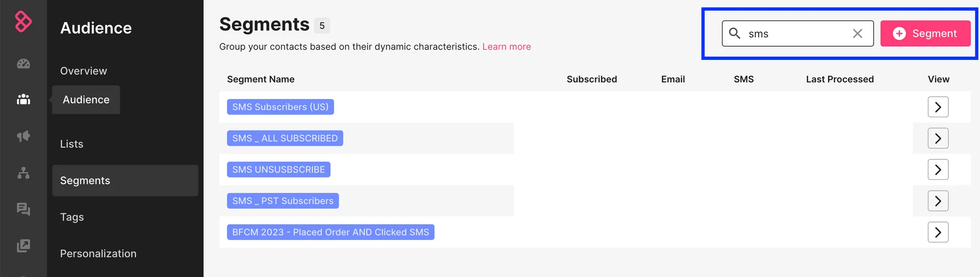Screen dimensions: 980x277
Task: Open view arrow for SMS _ PST Subscribers
Action: point(938,201)
